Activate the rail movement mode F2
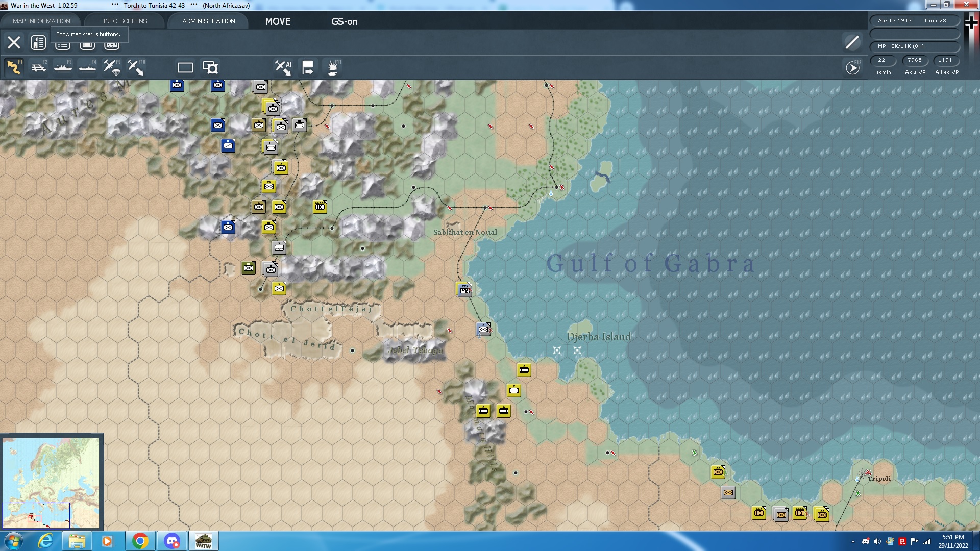This screenshot has height=551, width=980. click(38, 67)
